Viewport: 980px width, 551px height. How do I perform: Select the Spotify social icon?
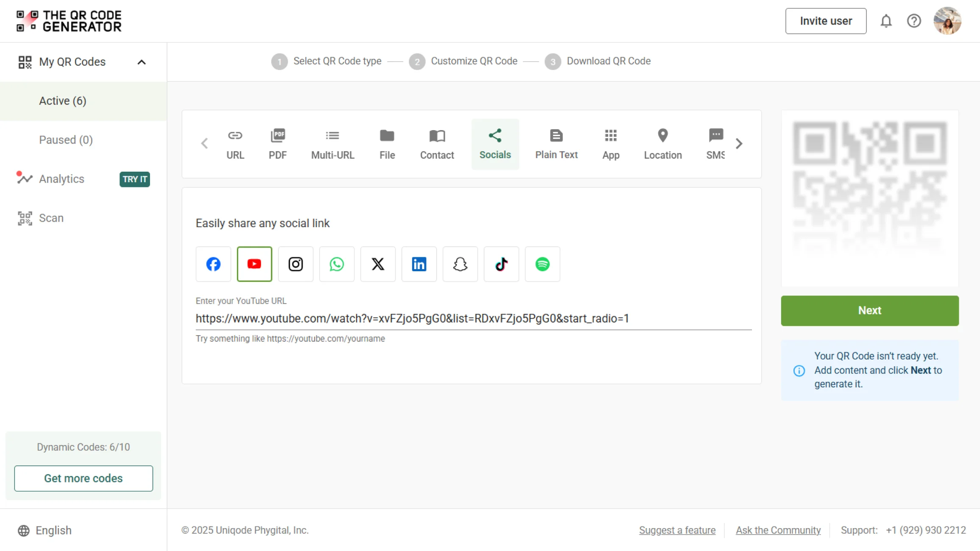[x=542, y=264]
